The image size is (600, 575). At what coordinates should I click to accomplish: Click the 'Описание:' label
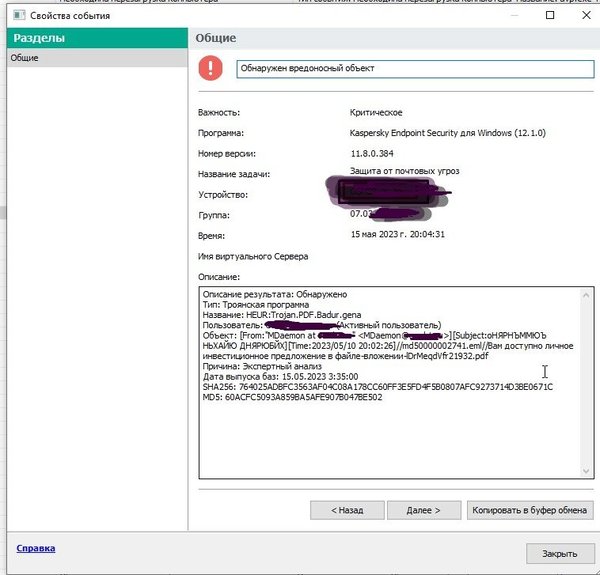point(219,277)
